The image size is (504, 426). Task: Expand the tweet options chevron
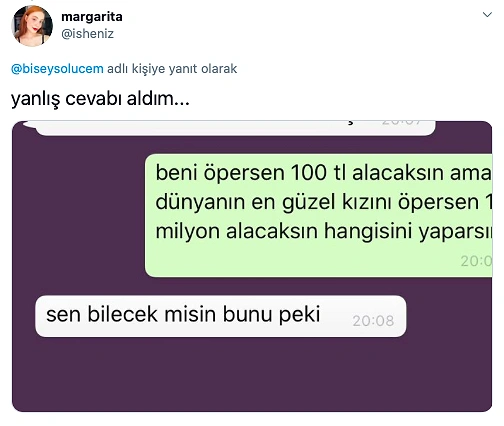click(x=487, y=15)
